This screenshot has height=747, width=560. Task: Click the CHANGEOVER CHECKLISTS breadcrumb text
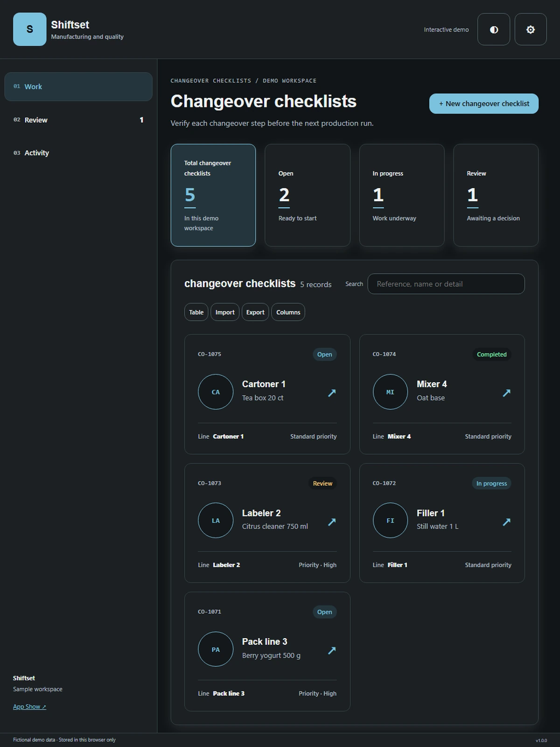coord(211,81)
